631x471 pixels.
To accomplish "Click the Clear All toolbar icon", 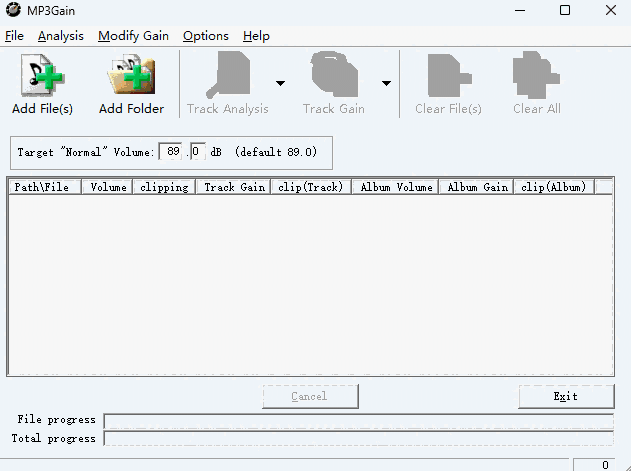I will coord(536,75).
